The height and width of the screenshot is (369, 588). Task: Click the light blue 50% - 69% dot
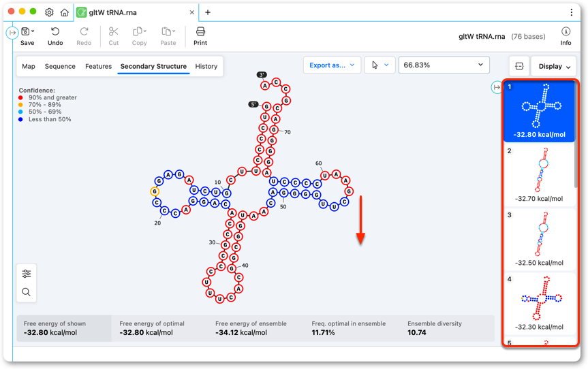pyautogui.click(x=20, y=112)
